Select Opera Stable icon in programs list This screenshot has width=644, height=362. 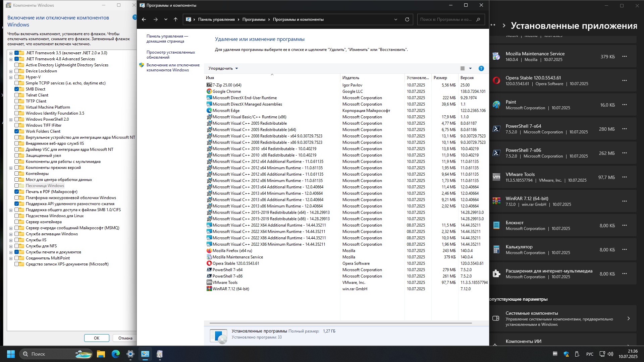tap(209, 263)
